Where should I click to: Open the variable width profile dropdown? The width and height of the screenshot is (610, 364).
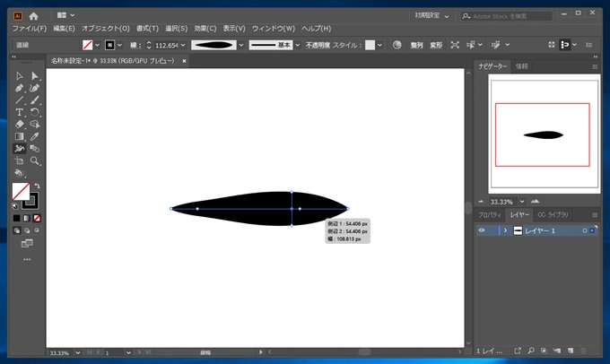pos(241,45)
